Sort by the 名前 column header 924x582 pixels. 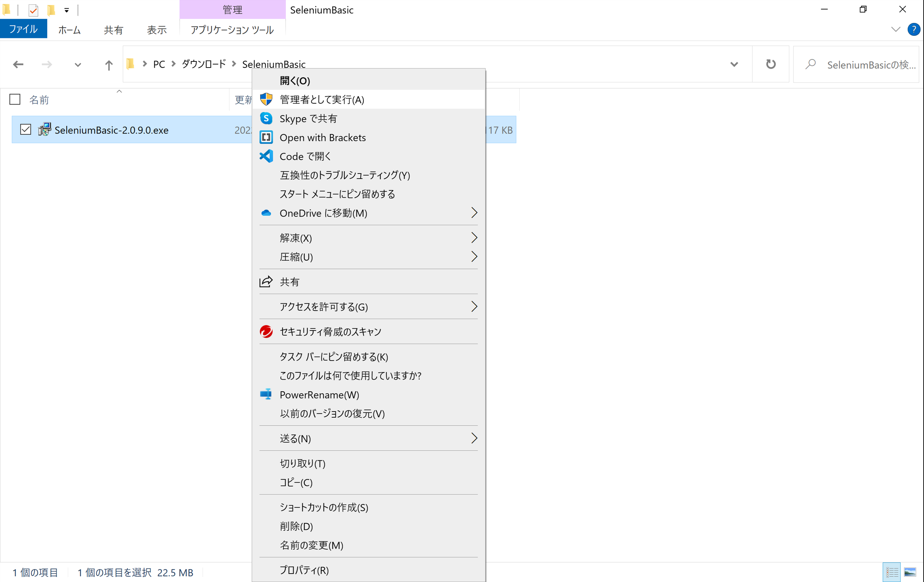click(x=39, y=100)
